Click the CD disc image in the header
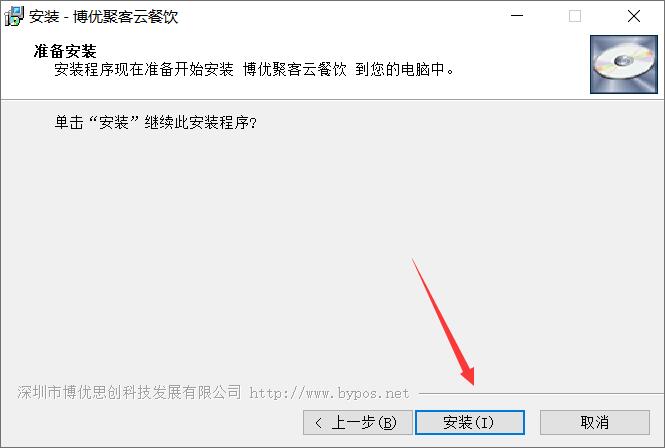Image resolution: width=665 pixels, height=448 pixels. click(624, 64)
